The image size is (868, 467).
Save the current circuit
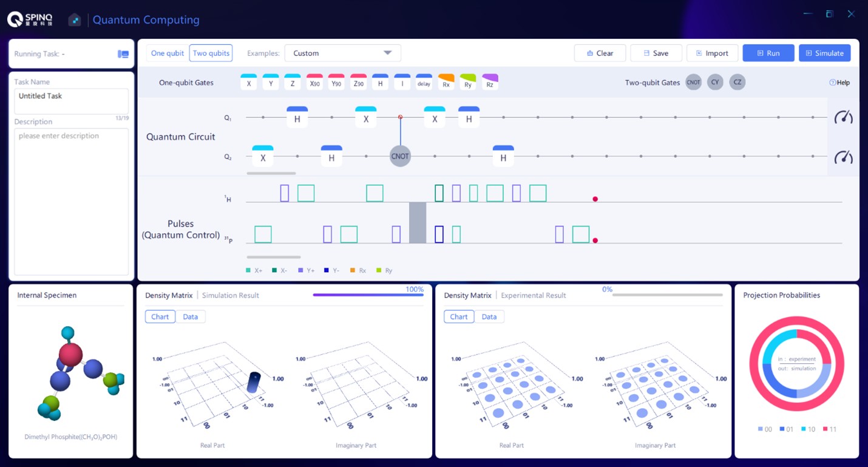pos(656,53)
